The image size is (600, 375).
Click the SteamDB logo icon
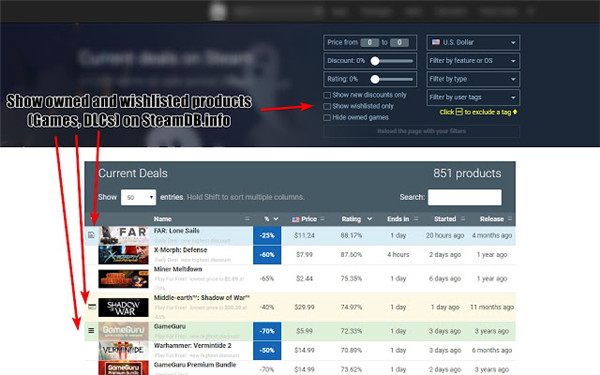(x=218, y=11)
